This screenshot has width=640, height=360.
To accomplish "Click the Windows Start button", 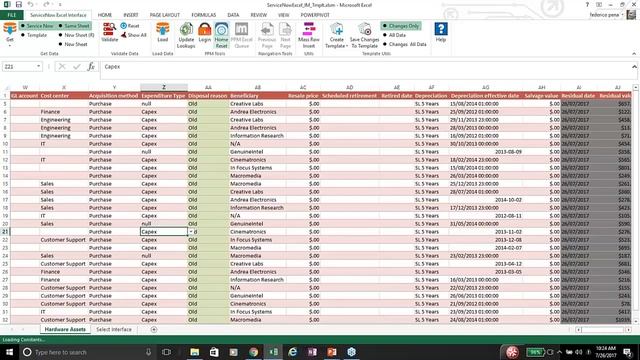I will point(9,352).
